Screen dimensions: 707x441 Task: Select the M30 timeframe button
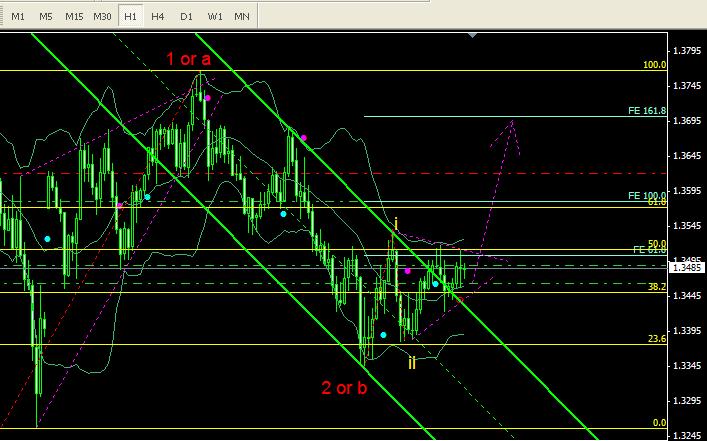coord(102,17)
